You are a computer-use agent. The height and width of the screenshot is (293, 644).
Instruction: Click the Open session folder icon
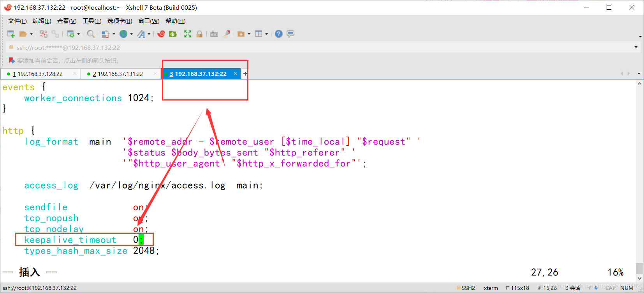point(23,34)
